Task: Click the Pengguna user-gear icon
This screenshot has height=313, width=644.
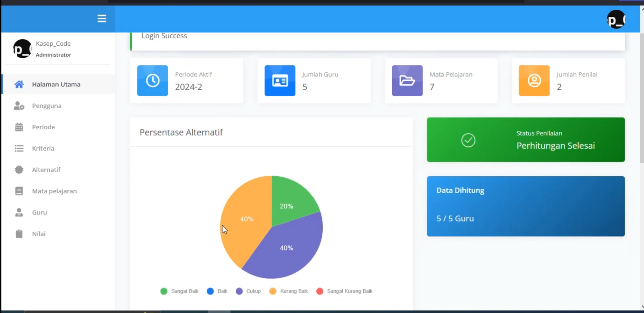Action: [x=19, y=106]
